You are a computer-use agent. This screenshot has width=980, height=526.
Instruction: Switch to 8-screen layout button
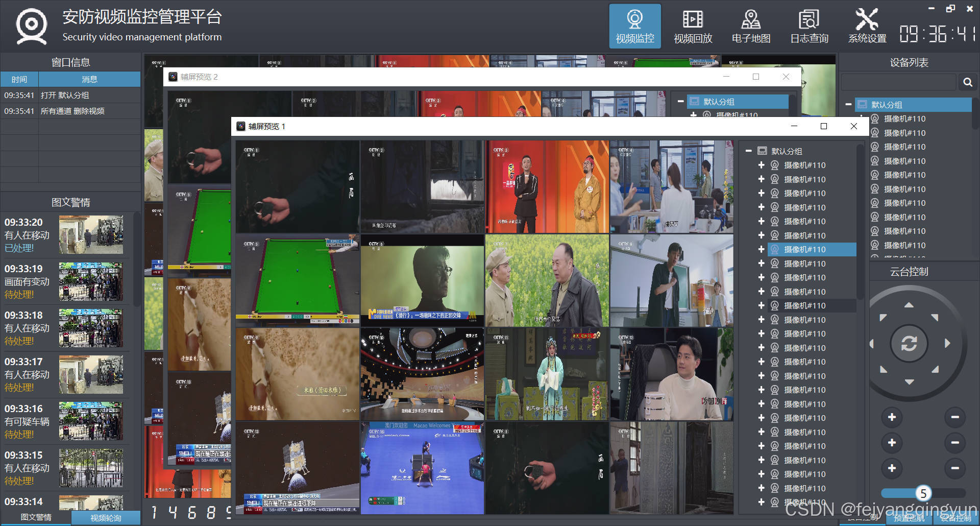(211, 512)
